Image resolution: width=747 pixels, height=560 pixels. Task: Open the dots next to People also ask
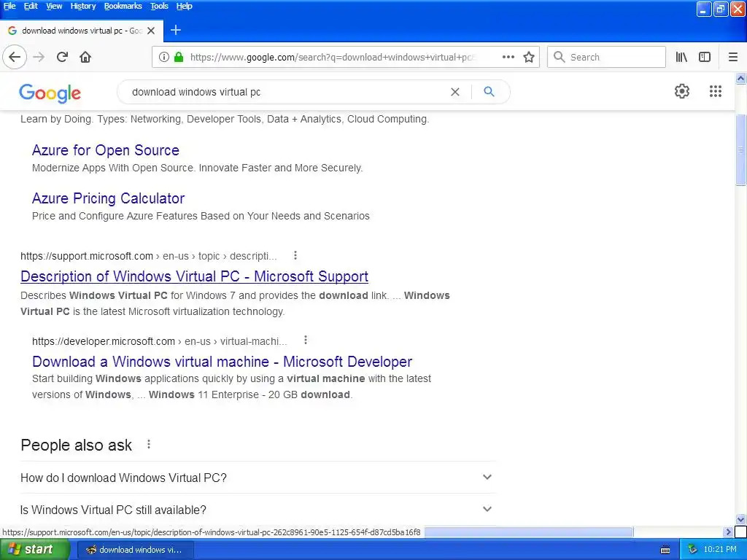pos(149,444)
